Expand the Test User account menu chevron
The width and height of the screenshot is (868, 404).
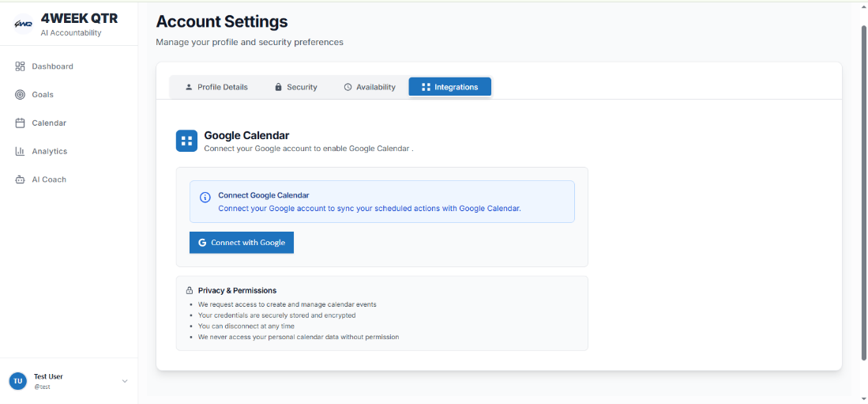point(125,381)
